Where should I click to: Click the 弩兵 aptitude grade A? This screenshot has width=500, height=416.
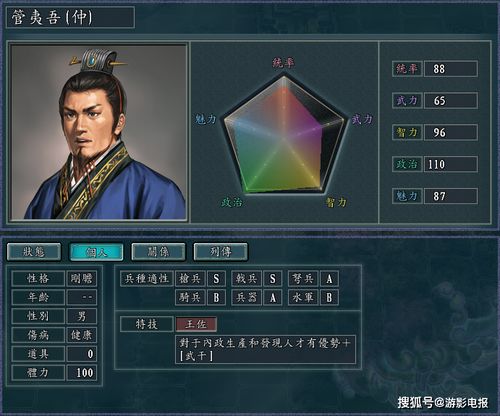coord(329,278)
